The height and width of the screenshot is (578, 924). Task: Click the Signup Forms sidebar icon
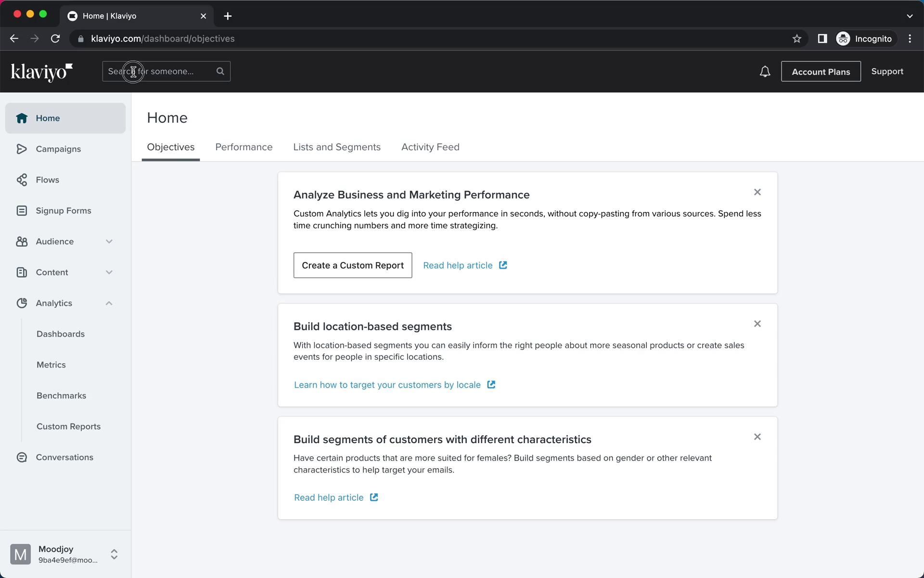[x=22, y=210]
